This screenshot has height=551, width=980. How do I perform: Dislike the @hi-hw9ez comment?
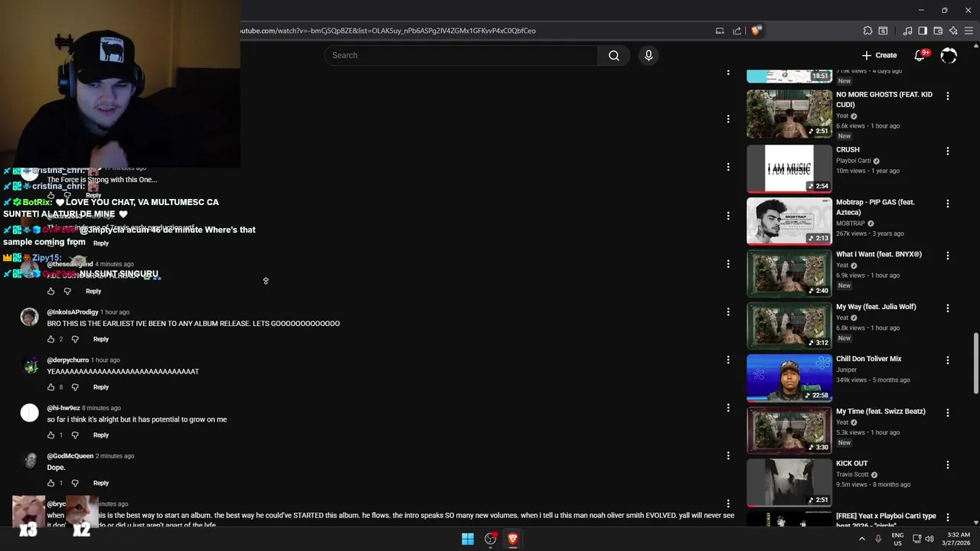(x=75, y=435)
